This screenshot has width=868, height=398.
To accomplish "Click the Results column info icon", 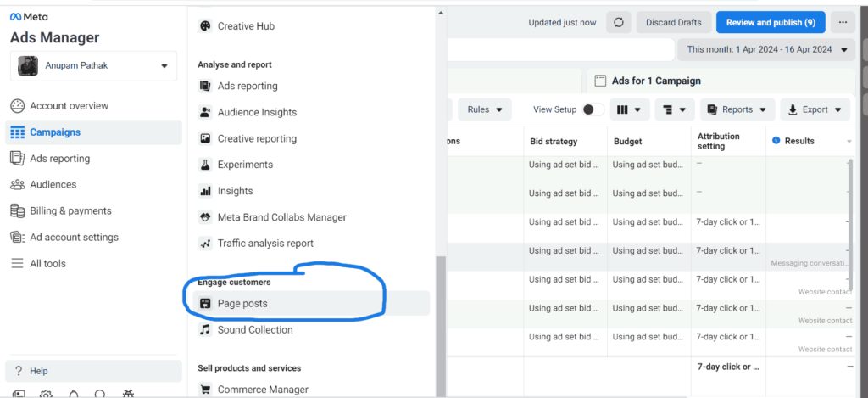I will click(776, 141).
